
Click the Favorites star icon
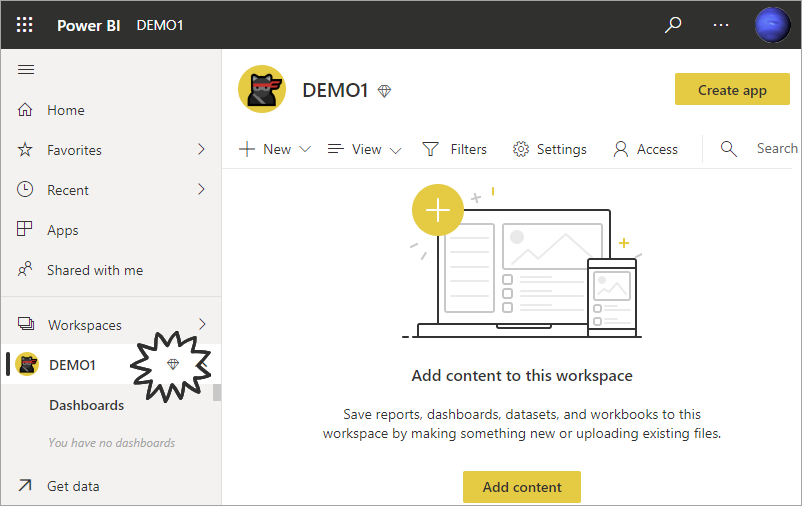pos(25,149)
